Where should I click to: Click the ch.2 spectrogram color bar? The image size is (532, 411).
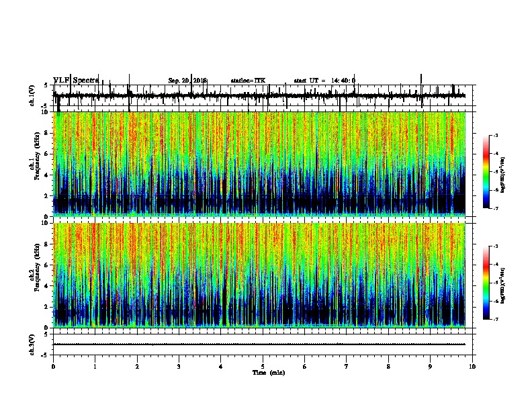tap(486, 283)
